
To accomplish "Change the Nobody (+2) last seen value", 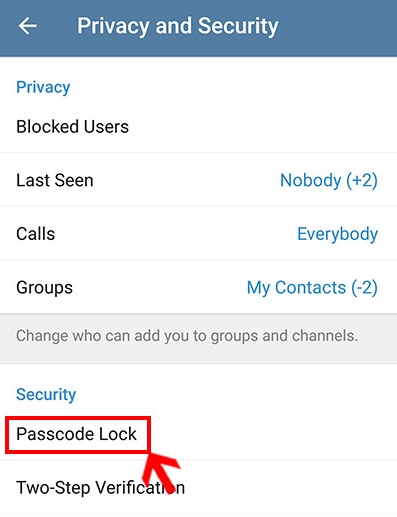I will pyautogui.click(x=329, y=181).
